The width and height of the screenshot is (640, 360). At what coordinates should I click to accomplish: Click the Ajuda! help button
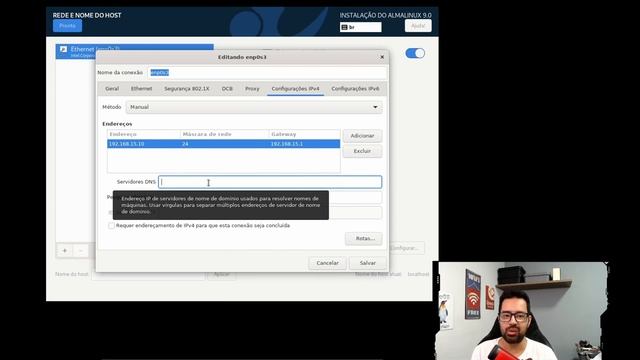coord(418,26)
